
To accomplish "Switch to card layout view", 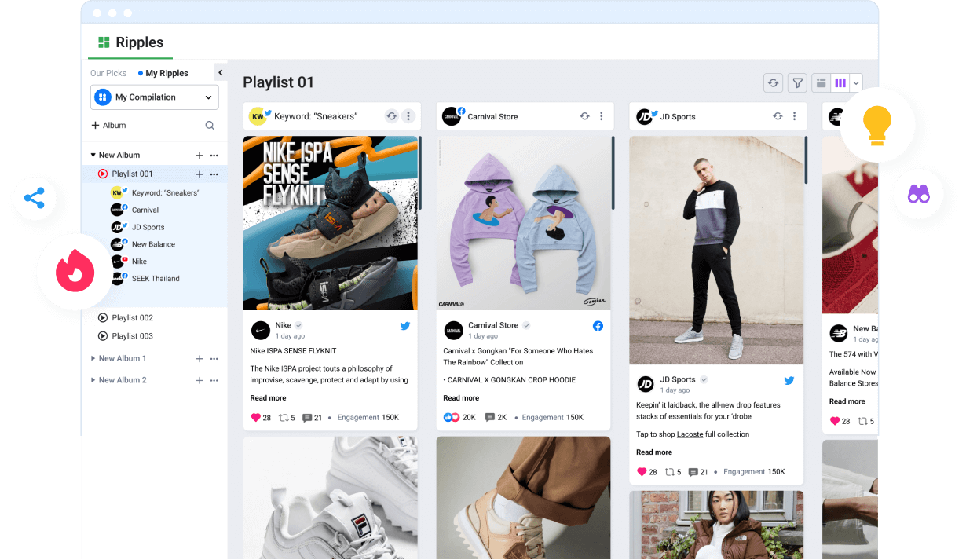I will [821, 83].
